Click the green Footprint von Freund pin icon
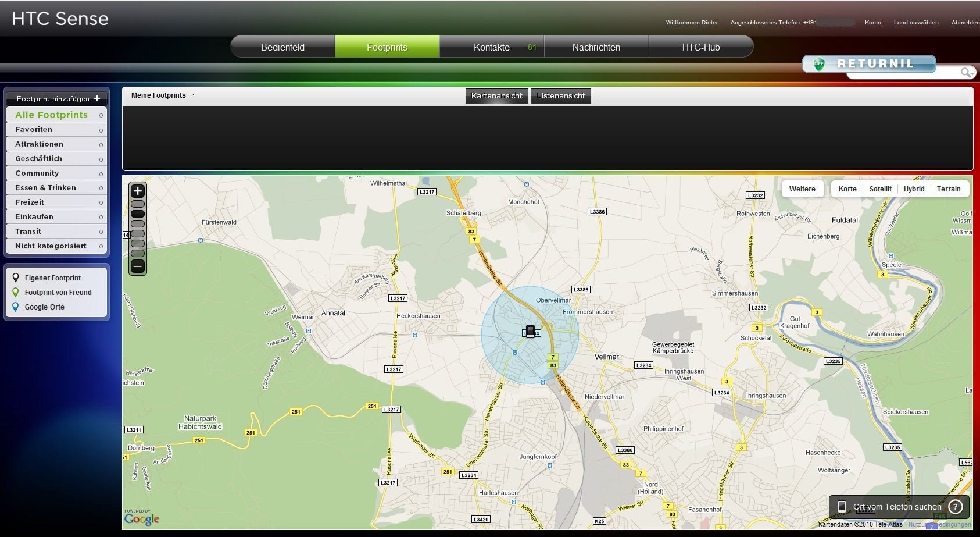 click(16, 292)
